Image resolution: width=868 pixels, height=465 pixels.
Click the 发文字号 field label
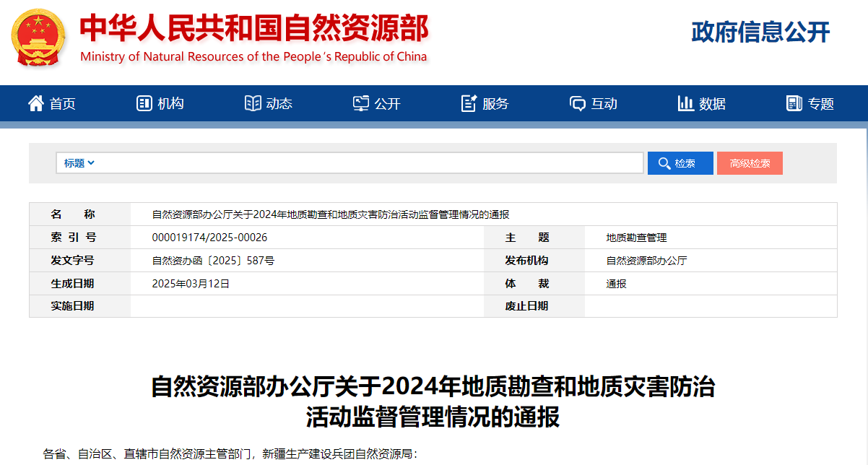[x=72, y=260]
